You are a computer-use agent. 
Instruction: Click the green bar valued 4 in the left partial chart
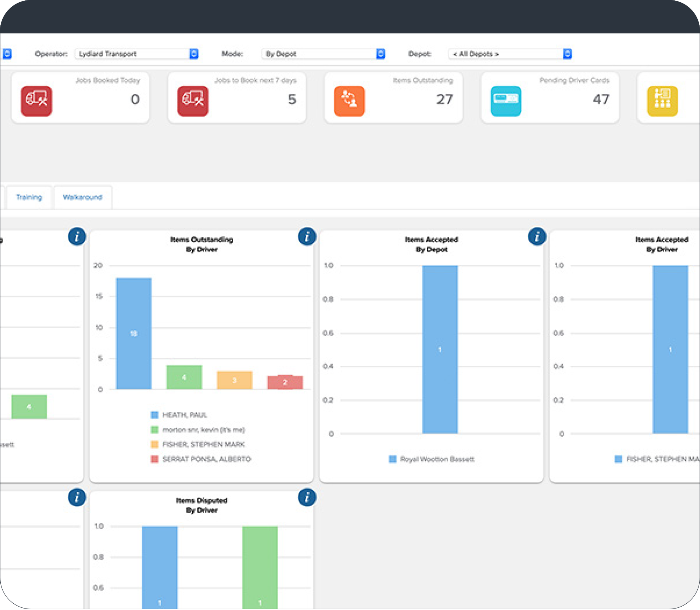29,407
